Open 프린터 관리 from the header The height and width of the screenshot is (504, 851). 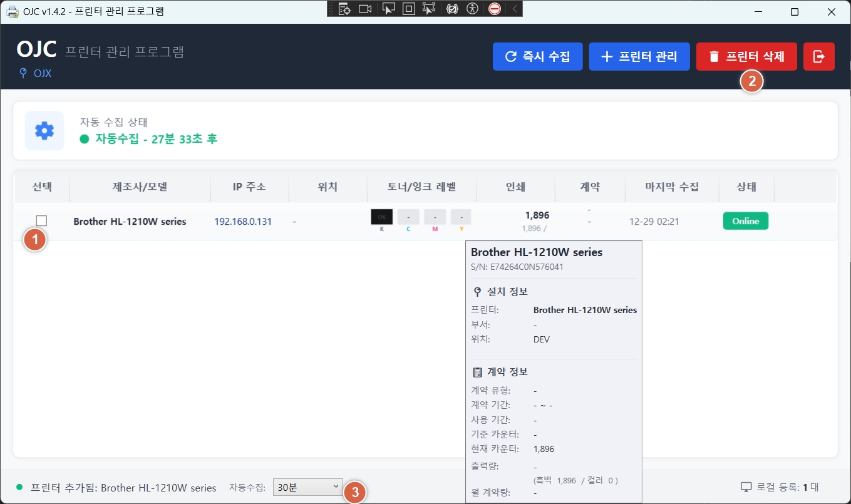(x=639, y=56)
